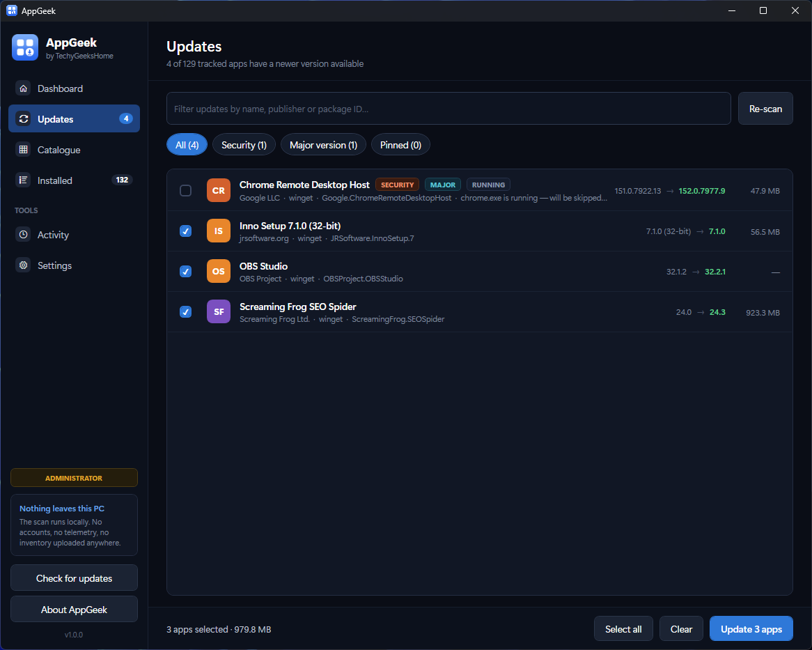This screenshot has height=650, width=812.
Task: Click the 3 apps selected status text
Action: [219, 629]
